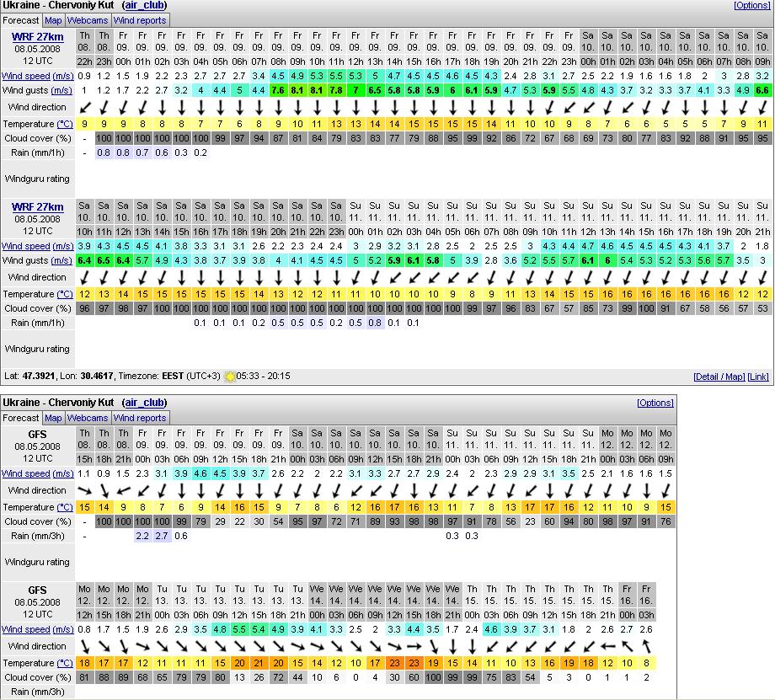Click wind direction arrow for Th 08. 15h, GFS table
Viewport: 775px width, 700px height.
tap(85, 490)
